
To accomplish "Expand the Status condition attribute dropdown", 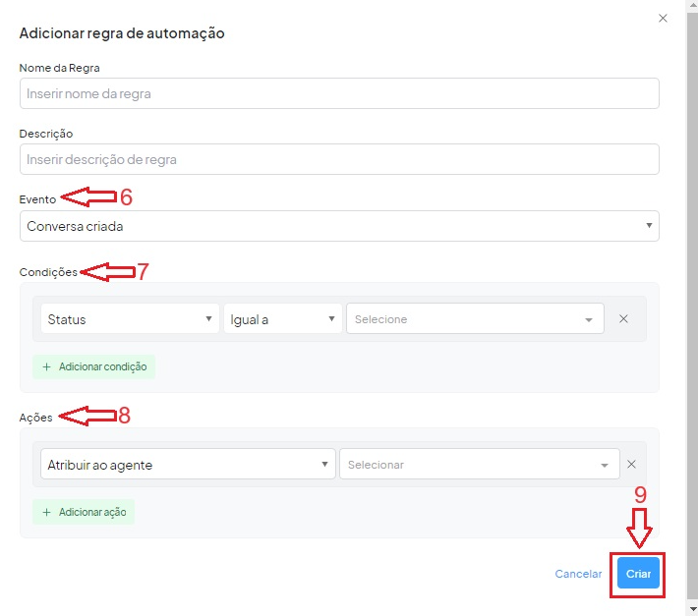I will (130, 319).
